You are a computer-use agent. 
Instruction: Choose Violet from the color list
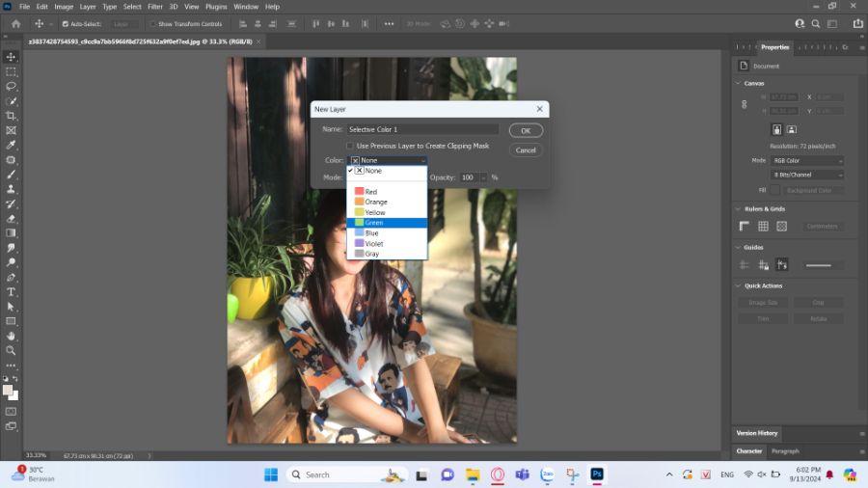point(387,243)
